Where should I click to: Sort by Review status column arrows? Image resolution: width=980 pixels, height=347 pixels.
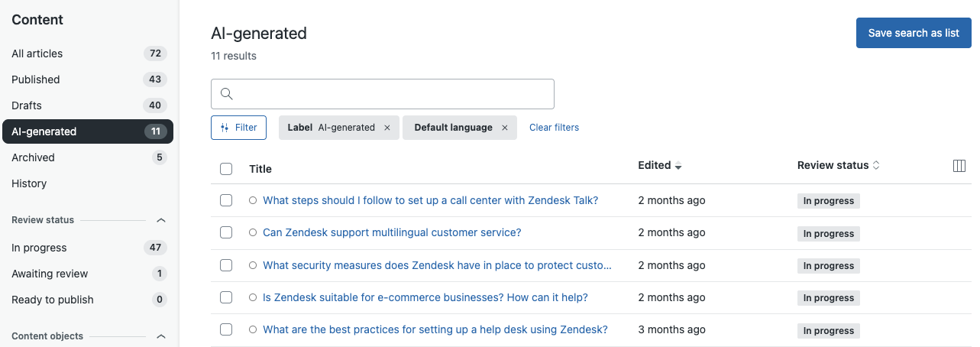click(x=876, y=165)
